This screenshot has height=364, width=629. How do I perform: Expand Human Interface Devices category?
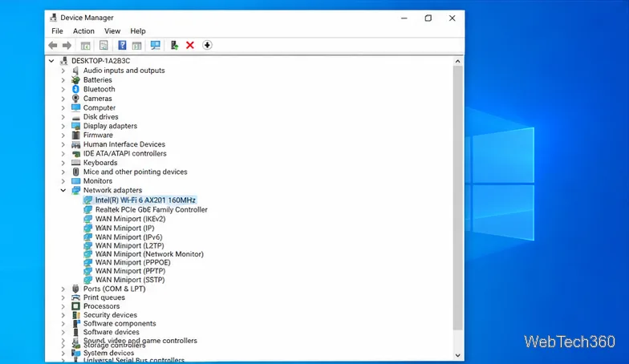pos(63,144)
